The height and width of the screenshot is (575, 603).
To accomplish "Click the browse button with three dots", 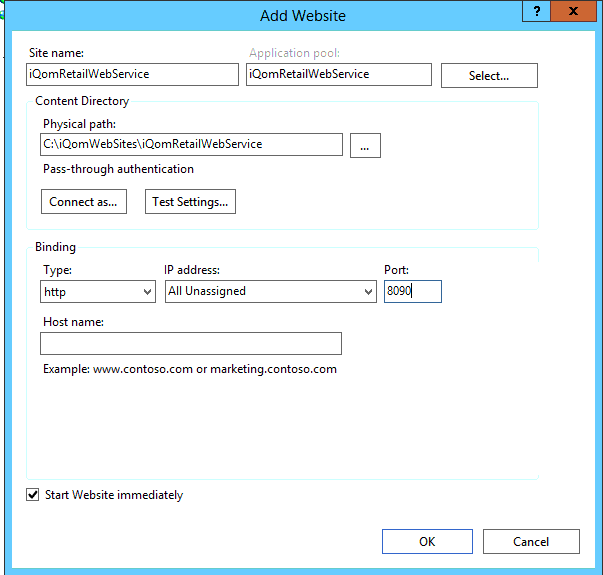I will tap(365, 145).
